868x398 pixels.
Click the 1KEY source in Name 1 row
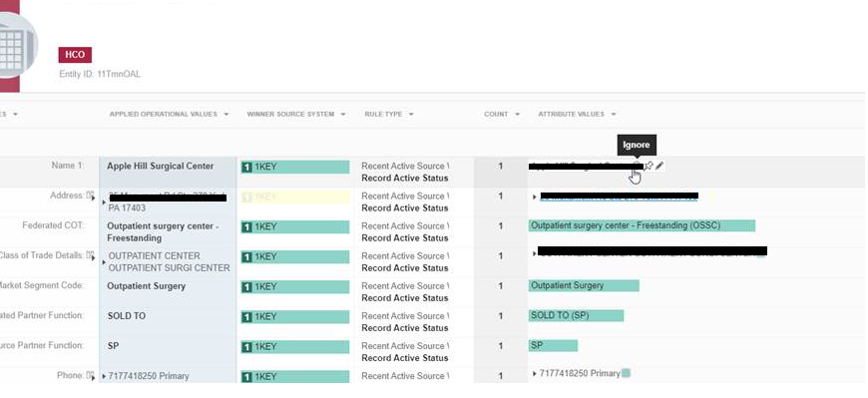coord(295,168)
